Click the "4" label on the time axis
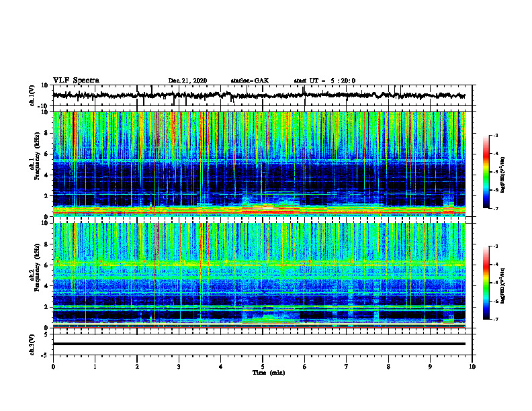Viewport: 532px width, 411px height. 221,367
